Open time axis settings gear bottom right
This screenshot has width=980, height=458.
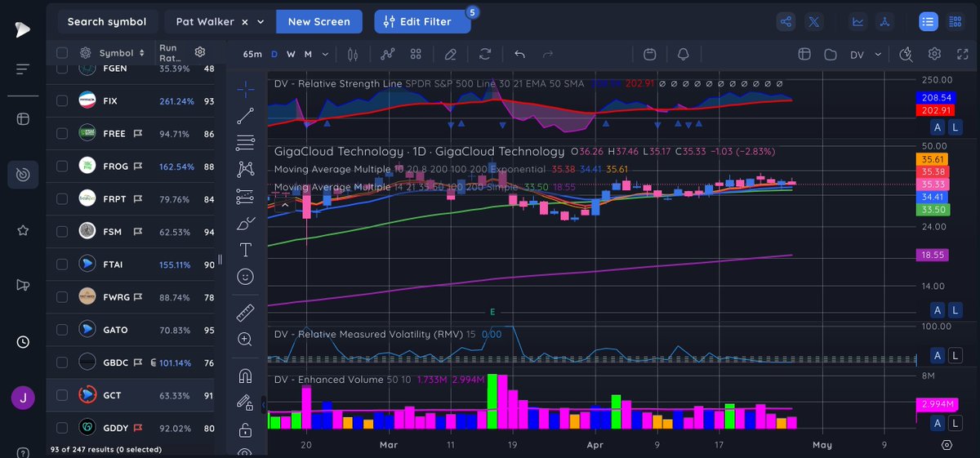947,445
